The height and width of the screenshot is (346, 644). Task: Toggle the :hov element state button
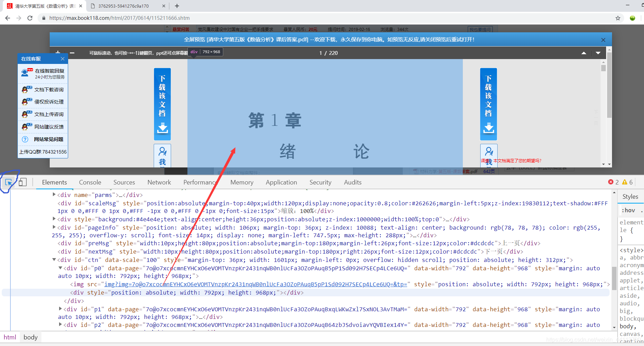pos(629,210)
